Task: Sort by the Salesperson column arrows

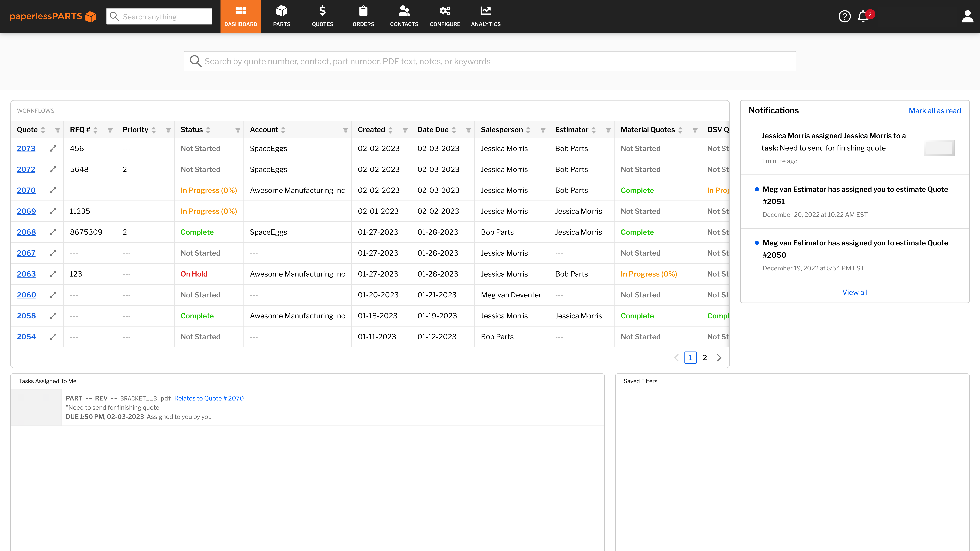Action: pyautogui.click(x=528, y=130)
